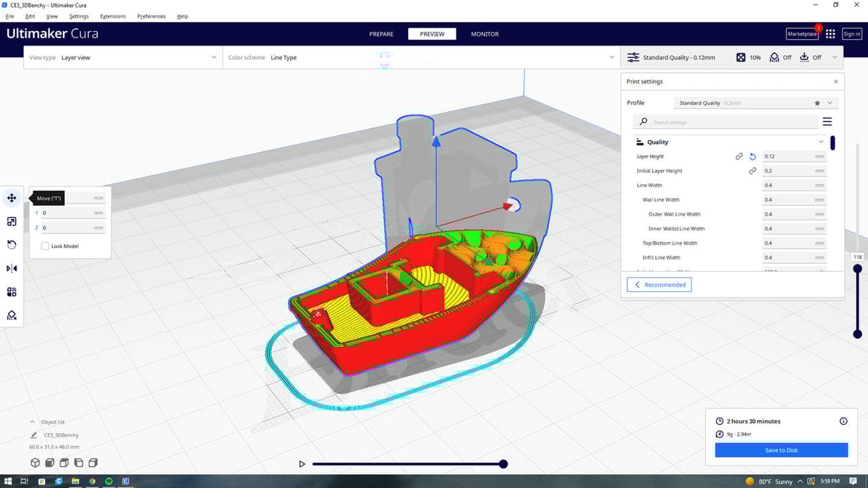Switch to right side camera view
This screenshot has height=488, width=868.
click(x=93, y=463)
